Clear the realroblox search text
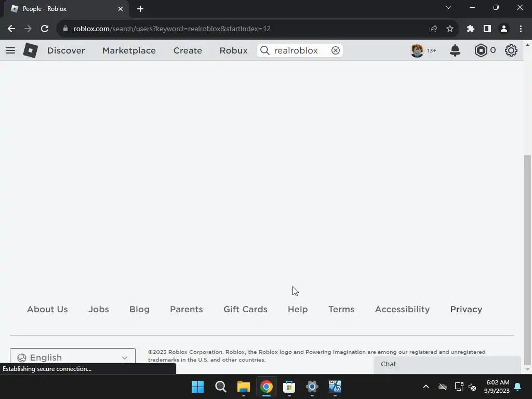Screen dimensions: 532x399 pyautogui.click(x=336, y=50)
